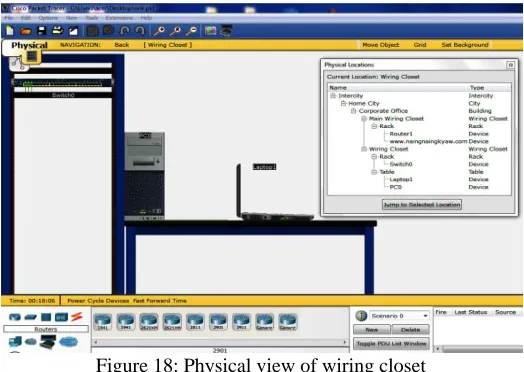Open the Help menu

point(146,18)
